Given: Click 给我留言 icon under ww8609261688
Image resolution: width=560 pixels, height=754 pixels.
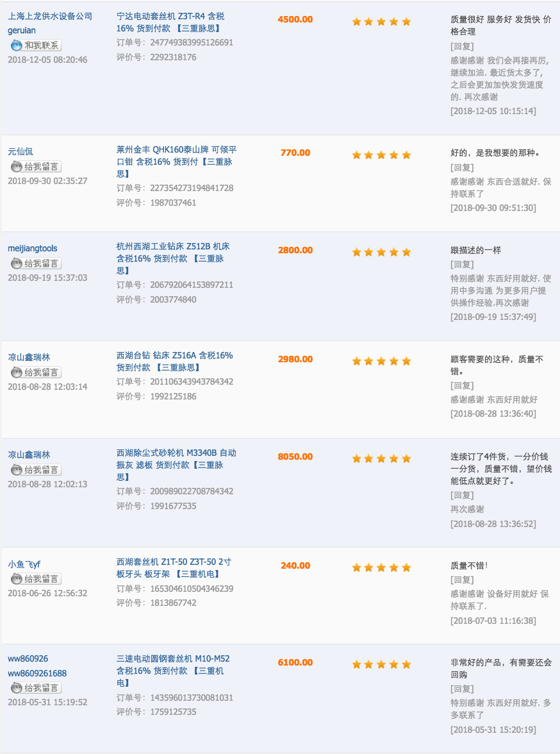Looking at the screenshot, I should [36, 688].
